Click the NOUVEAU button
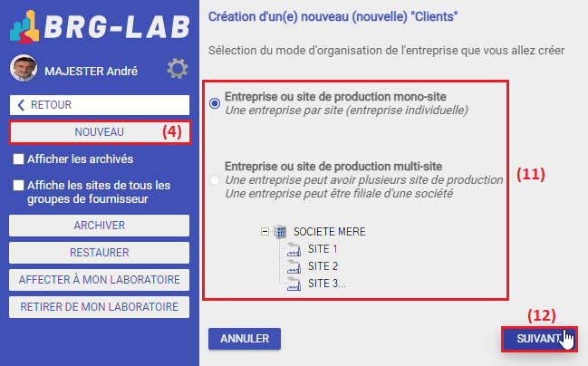 coord(100,132)
